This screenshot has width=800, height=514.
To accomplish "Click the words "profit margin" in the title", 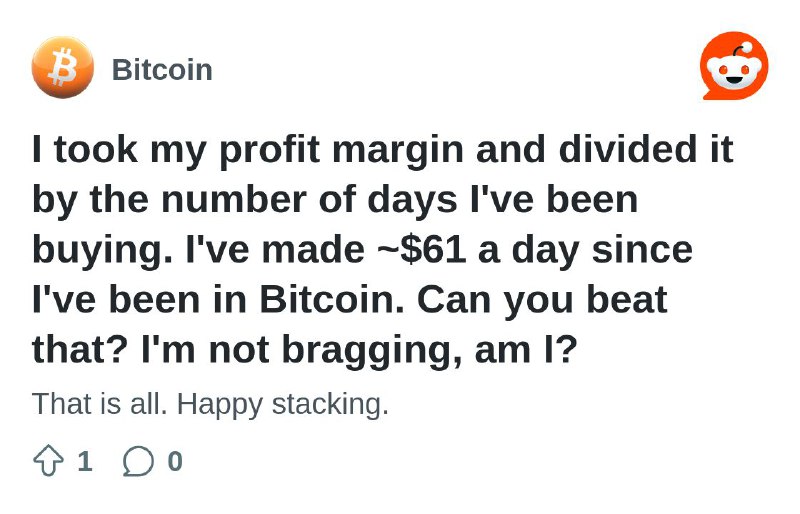I will (x=341, y=150).
